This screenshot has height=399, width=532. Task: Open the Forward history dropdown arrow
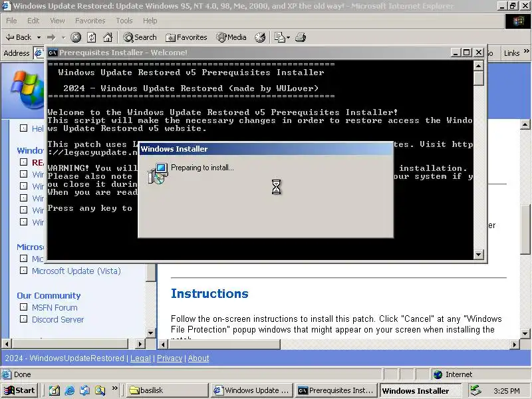63,37
